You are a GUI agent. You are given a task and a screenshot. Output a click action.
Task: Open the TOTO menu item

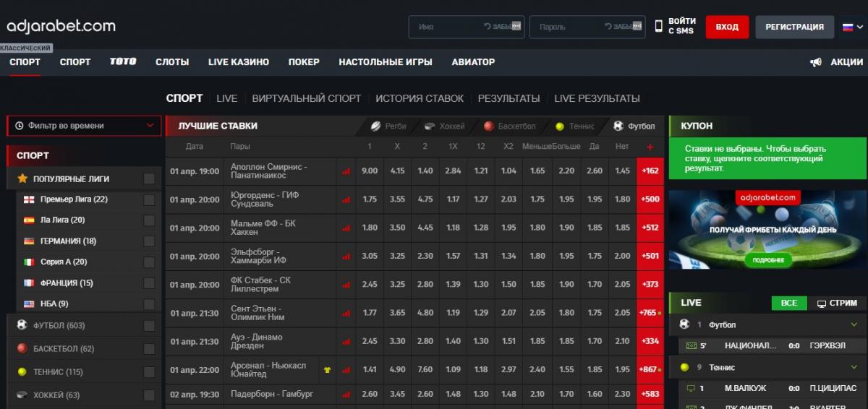click(x=123, y=62)
